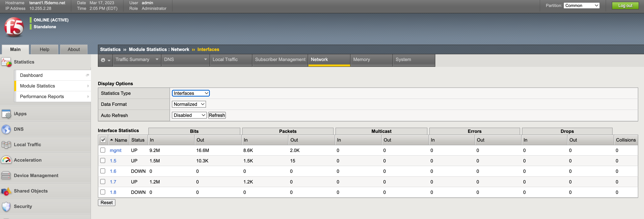
Task: Click the Collisions column header
Action: tap(626, 140)
